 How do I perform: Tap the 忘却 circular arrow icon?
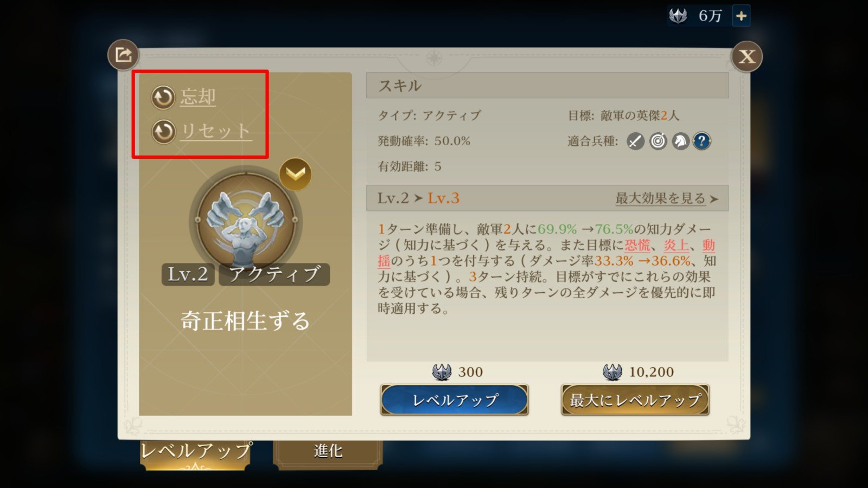[x=163, y=98]
